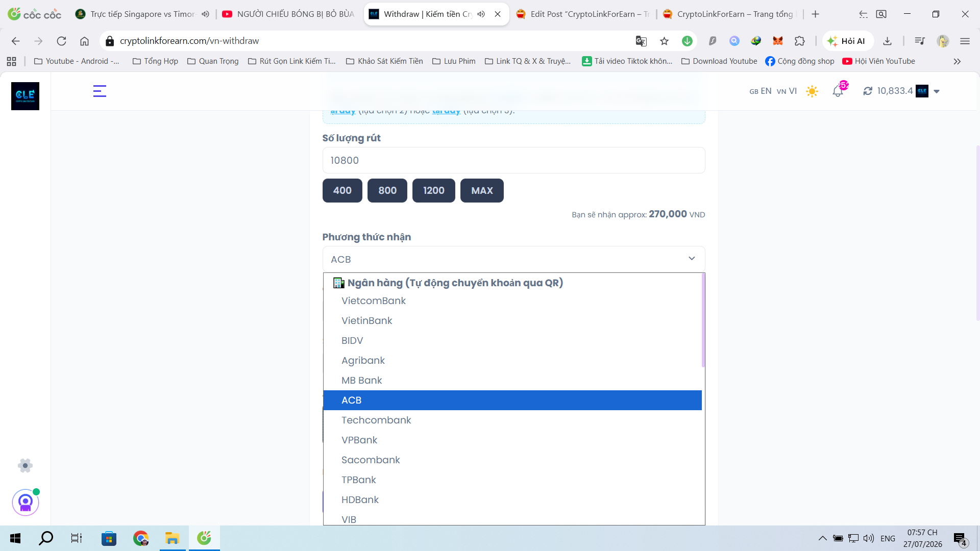The width and height of the screenshot is (980, 551).
Task: Open the hamburger sidebar menu
Action: (100, 91)
